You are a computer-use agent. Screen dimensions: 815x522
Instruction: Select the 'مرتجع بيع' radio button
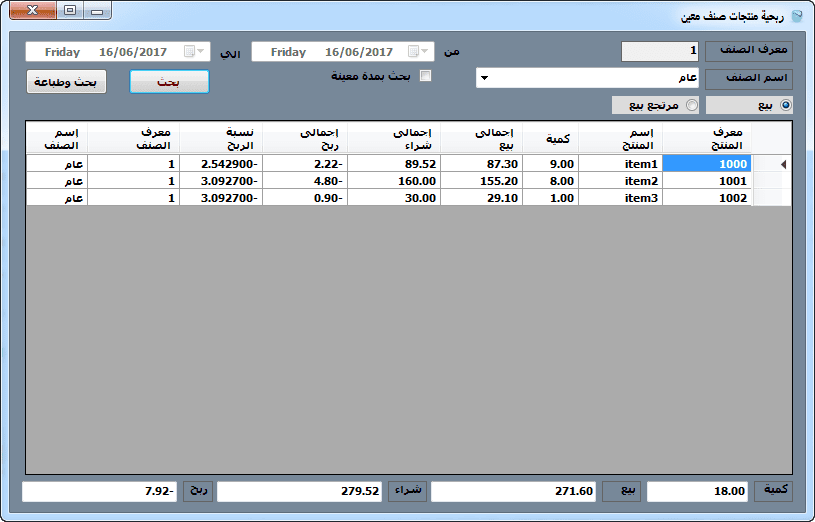click(x=691, y=105)
